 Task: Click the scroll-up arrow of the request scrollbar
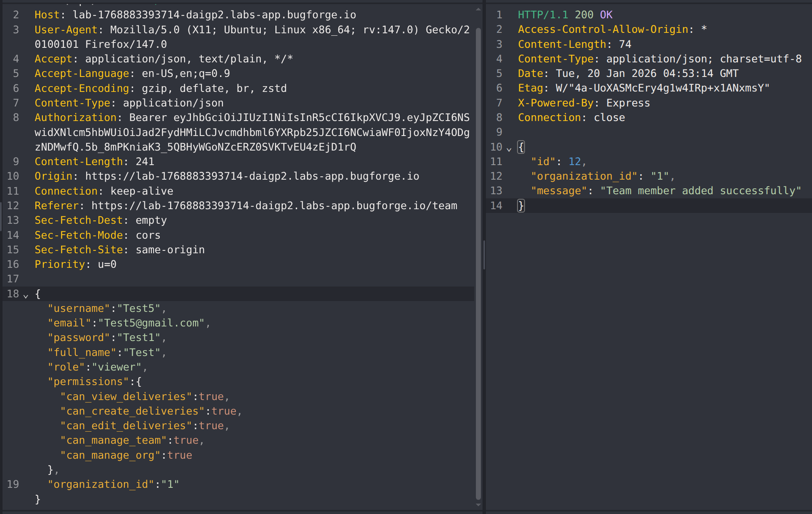[x=478, y=9]
